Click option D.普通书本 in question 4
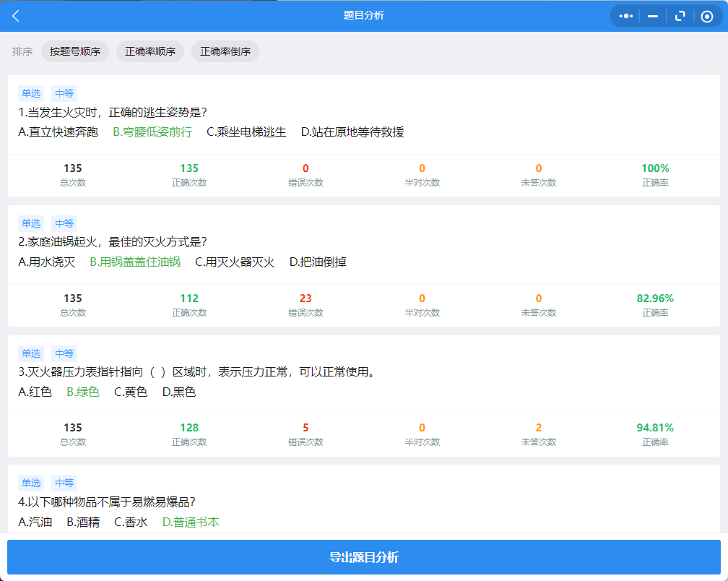The height and width of the screenshot is (581, 728). coord(191,522)
